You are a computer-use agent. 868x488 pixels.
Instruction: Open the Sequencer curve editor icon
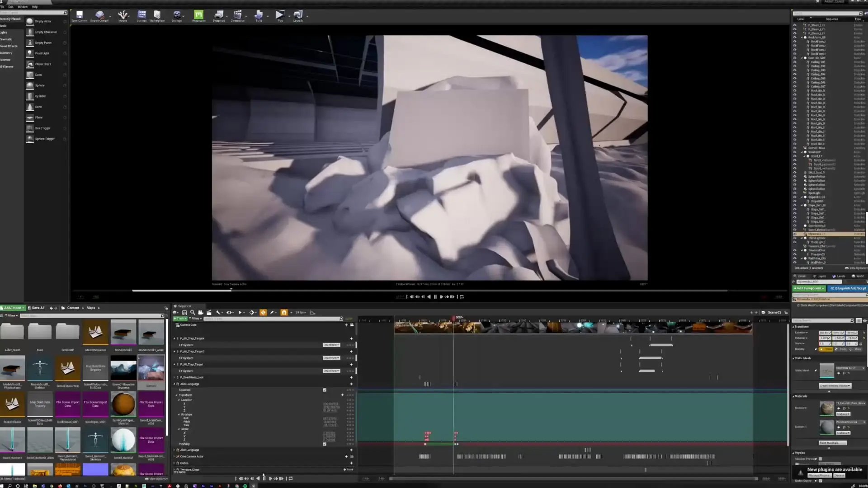313,313
